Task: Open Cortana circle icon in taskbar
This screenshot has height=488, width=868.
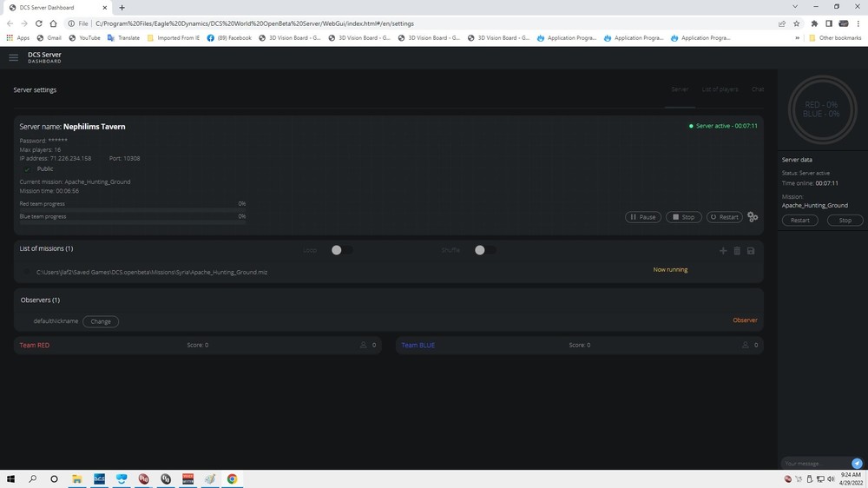Action: pyautogui.click(x=54, y=478)
